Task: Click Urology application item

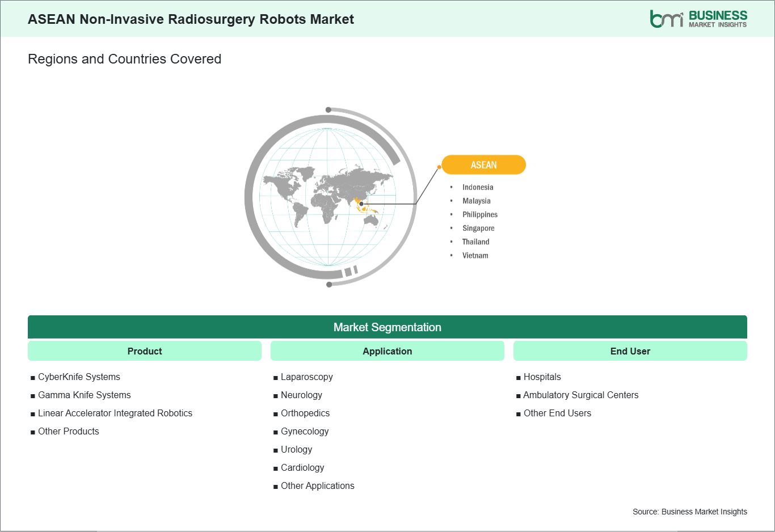Action: (x=296, y=449)
